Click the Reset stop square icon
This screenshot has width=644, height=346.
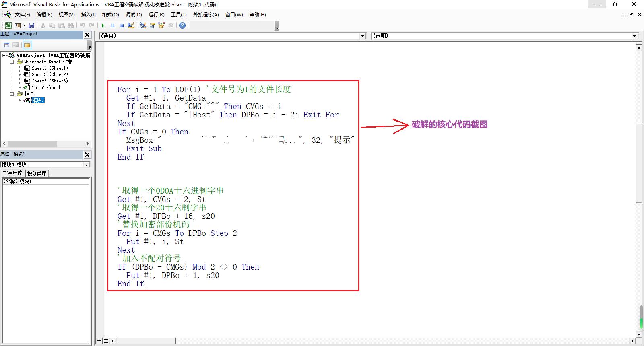[x=122, y=25]
